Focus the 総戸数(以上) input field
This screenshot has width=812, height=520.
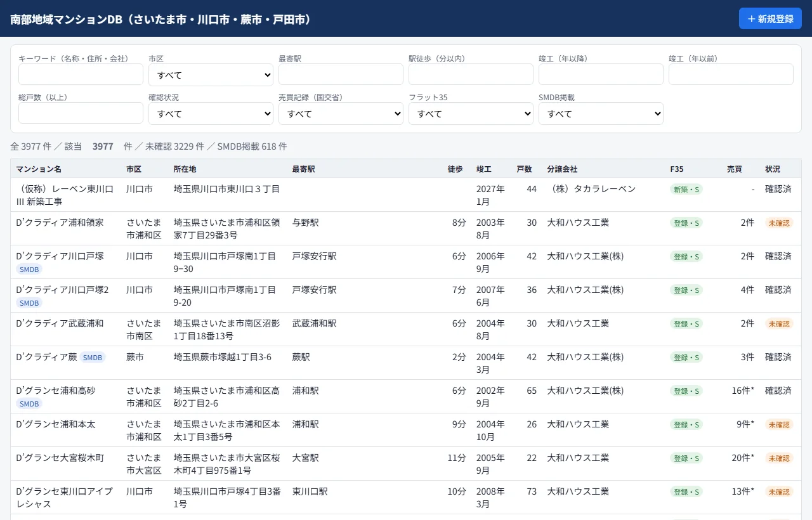[81, 113]
